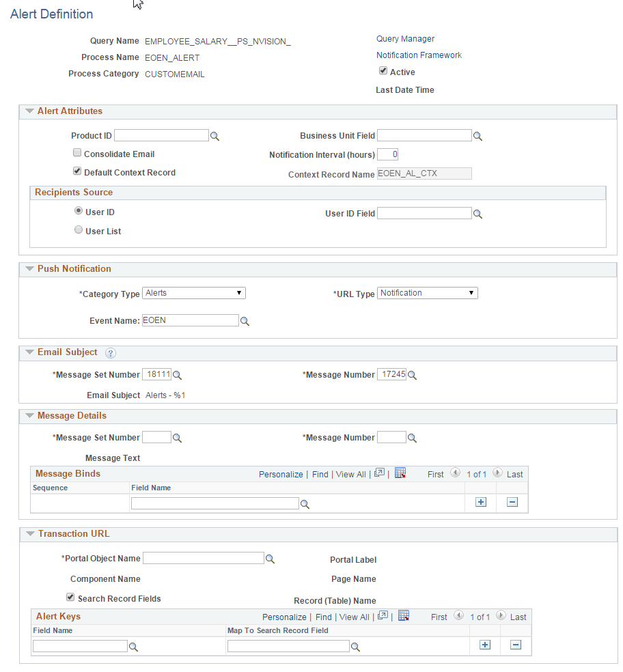This screenshot has height=672, width=623.
Task: Open Message Binds grid in popup window
Action: point(379,473)
